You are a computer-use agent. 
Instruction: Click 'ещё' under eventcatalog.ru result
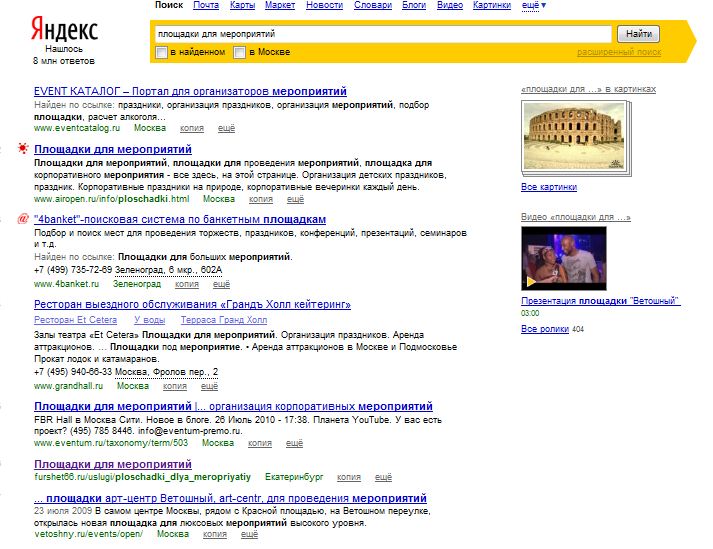coord(226,128)
